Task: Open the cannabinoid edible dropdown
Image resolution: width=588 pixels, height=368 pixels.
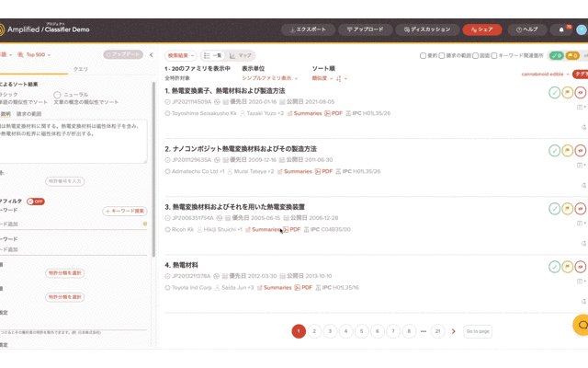Action: (x=545, y=75)
